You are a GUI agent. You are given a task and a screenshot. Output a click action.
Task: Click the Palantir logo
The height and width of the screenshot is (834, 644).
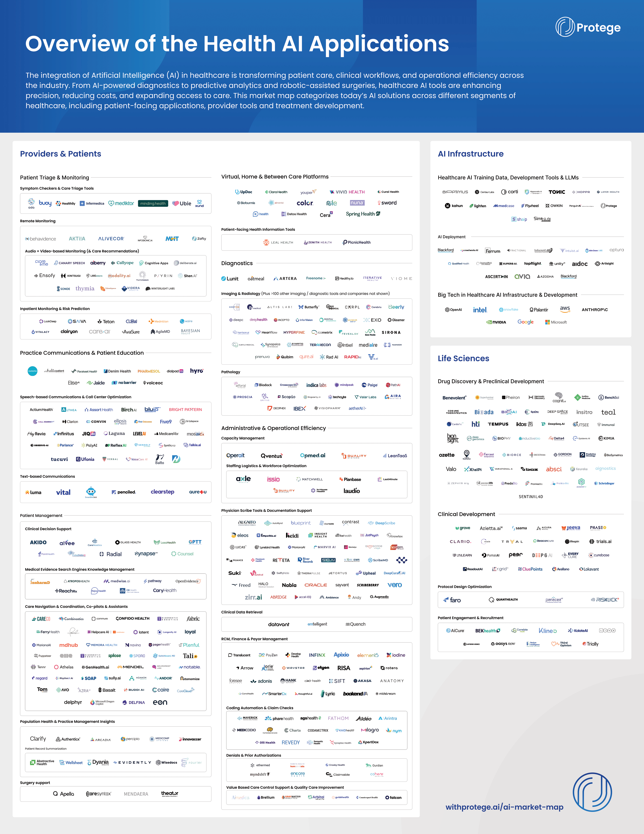coord(539,310)
